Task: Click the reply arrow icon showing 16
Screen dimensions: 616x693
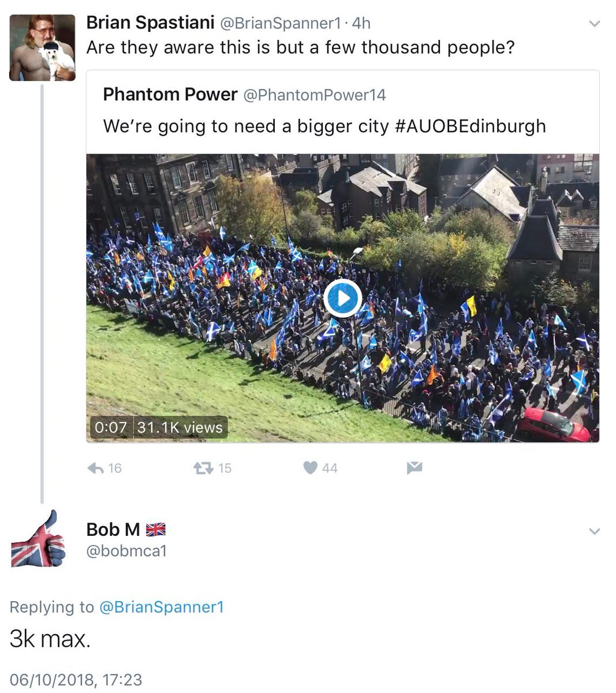Action: pos(95,468)
